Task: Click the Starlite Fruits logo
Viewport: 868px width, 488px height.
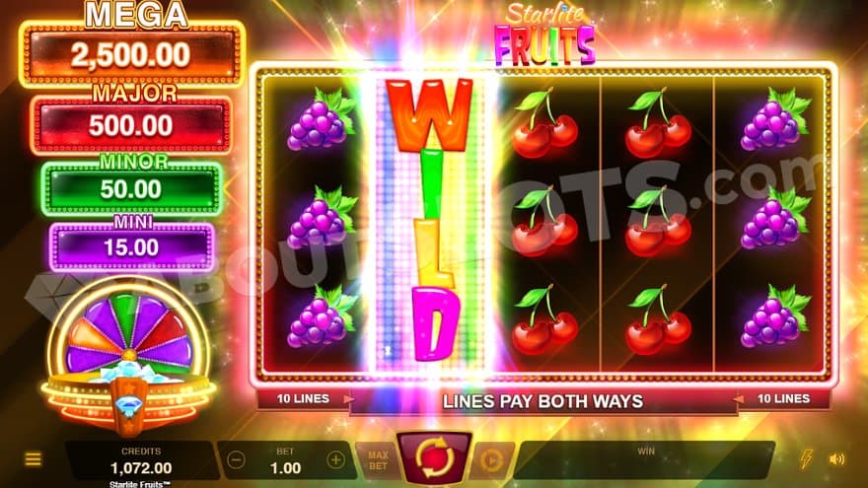Action: pyautogui.click(x=544, y=35)
